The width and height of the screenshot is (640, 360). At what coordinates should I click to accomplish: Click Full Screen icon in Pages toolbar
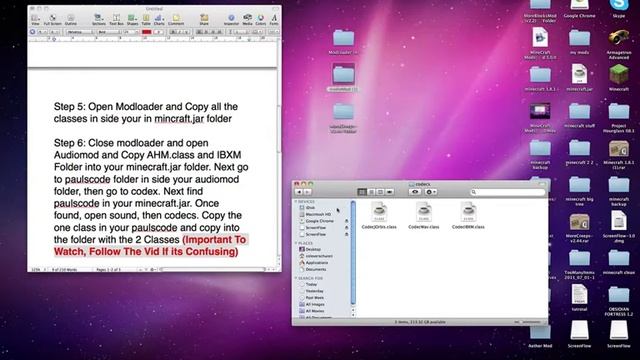pos(53,19)
